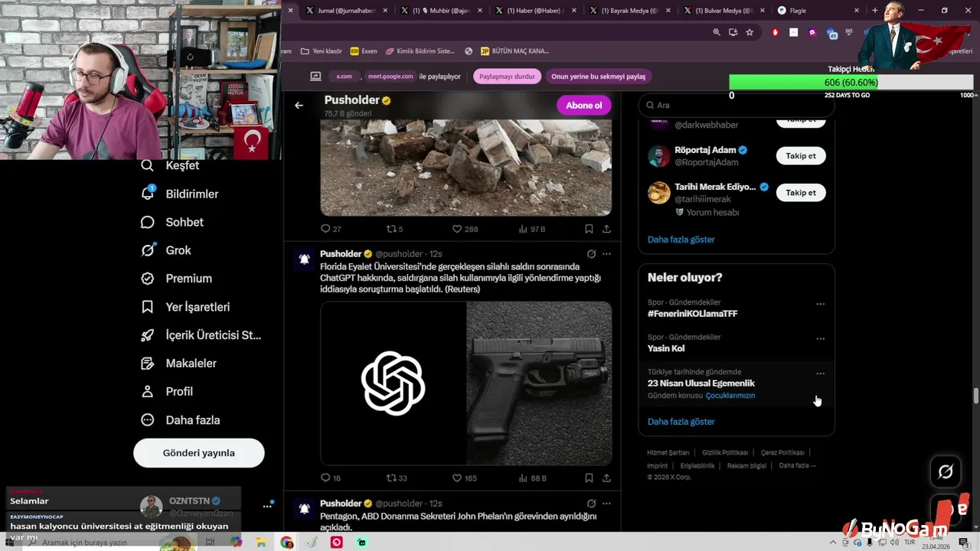Open more options for Yasin Kol trend

[820, 338]
